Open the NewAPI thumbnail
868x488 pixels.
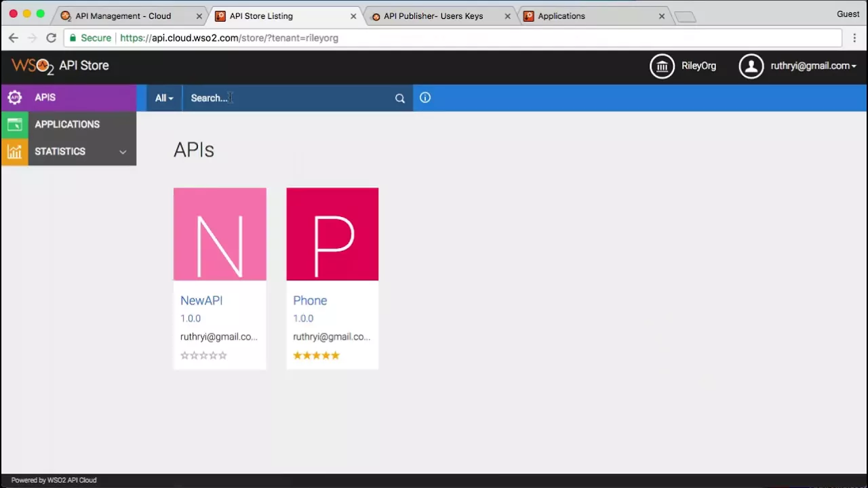[220, 234]
